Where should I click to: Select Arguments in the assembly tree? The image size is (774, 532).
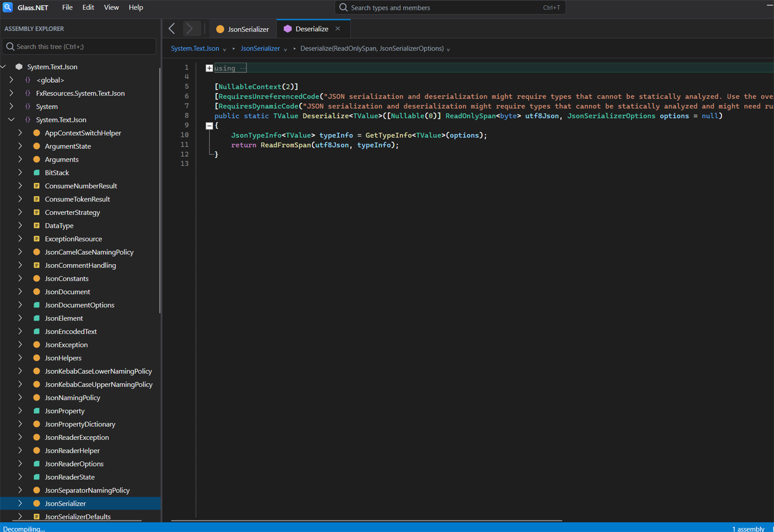(x=62, y=159)
